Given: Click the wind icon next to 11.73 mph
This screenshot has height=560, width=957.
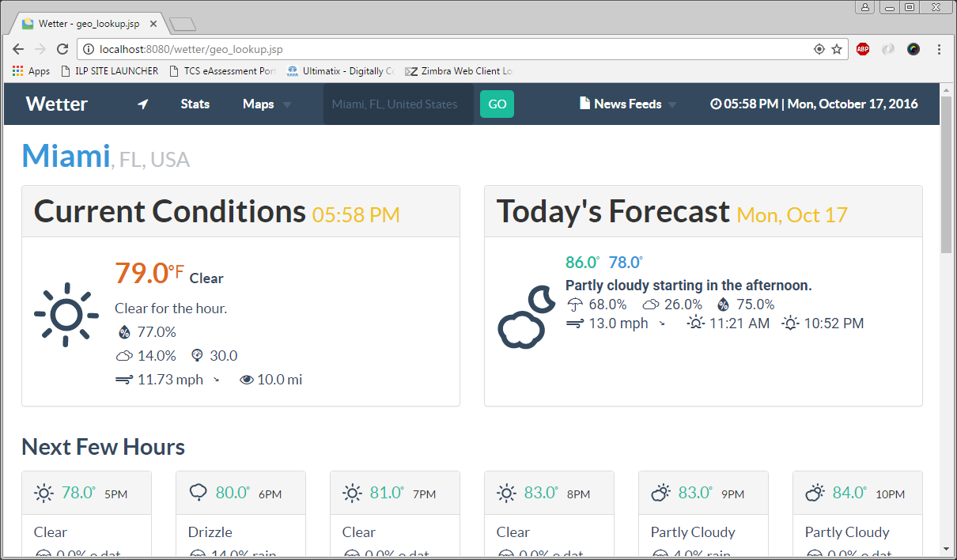Looking at the screenshot, I should pyautogui.click(x=123, y=380).
